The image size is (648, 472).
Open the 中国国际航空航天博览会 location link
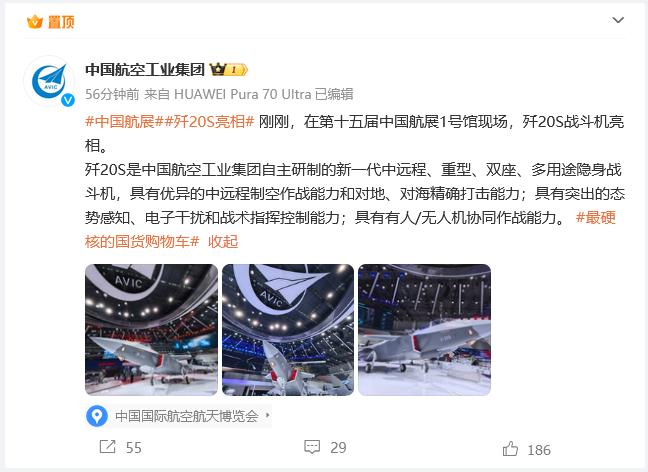(x=187, y=415)
